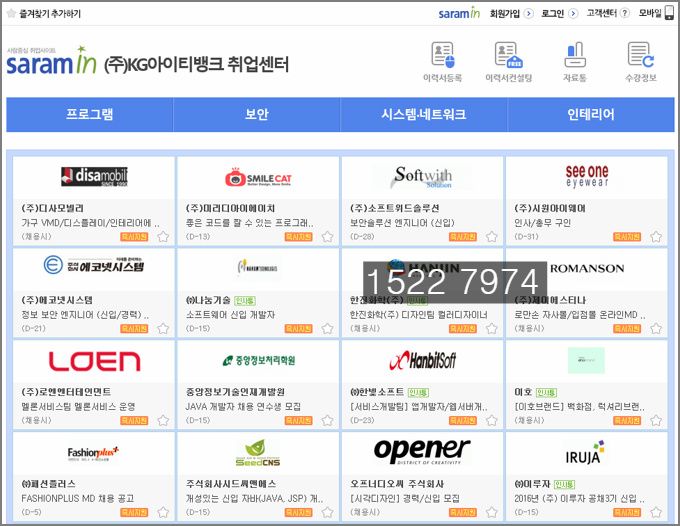This screenshot has height=526, width=680.
Task: Favorite the 이루자 posting star
Action: pos(656,513)
